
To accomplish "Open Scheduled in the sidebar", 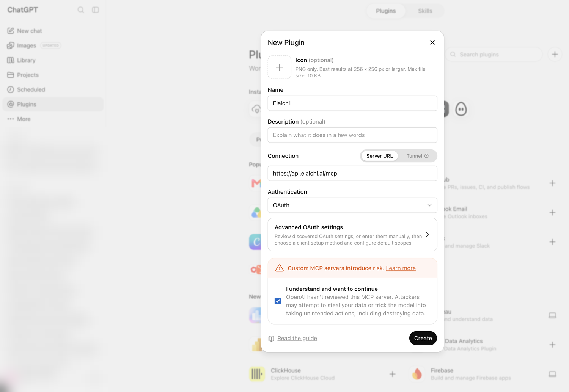I will tap(53, 89).
